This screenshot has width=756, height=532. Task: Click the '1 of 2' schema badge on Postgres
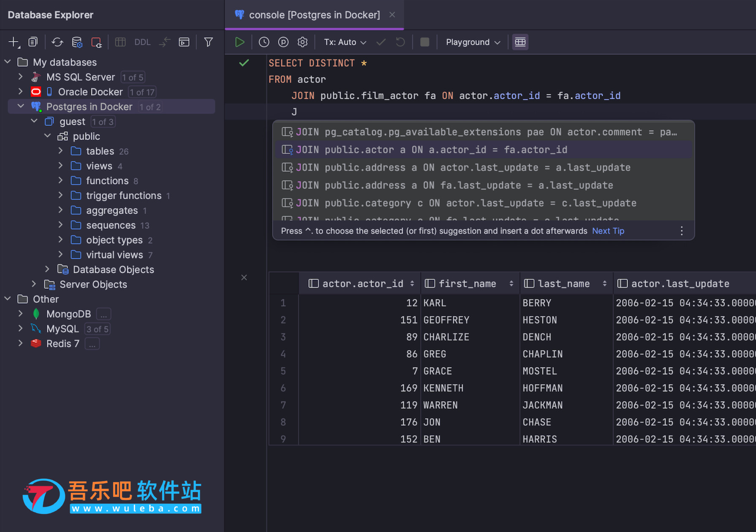150,107
